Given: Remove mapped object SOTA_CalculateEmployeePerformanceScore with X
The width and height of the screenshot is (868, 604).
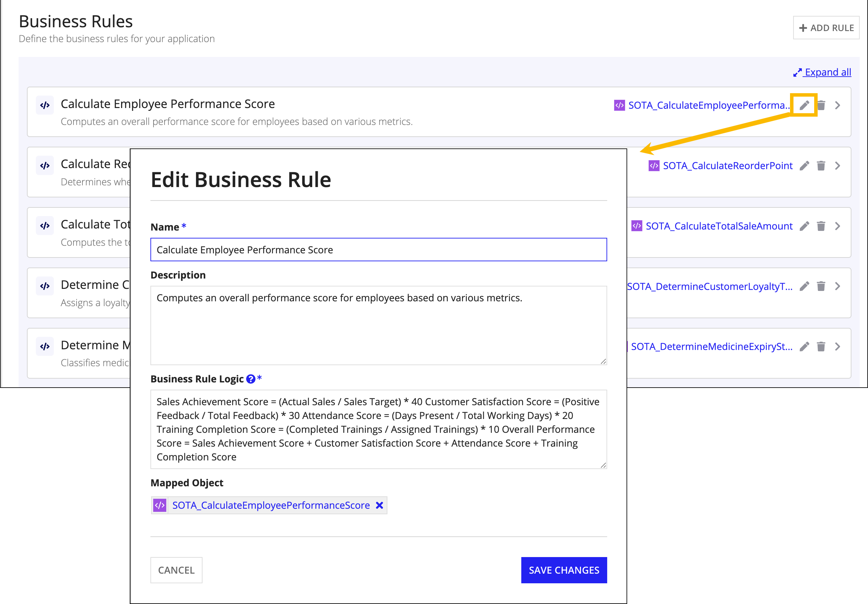Looking at the screenshot, I should click(379, 505).
